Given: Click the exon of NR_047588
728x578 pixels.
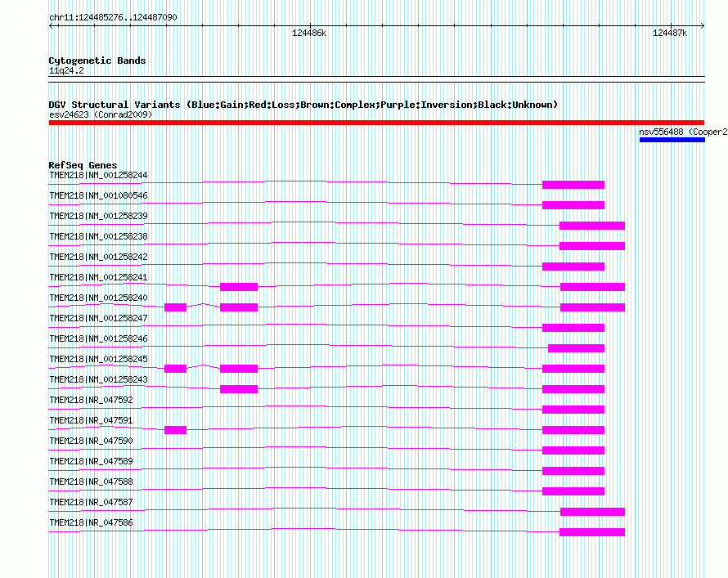Looking at the screenshot, I should point(573,491).
